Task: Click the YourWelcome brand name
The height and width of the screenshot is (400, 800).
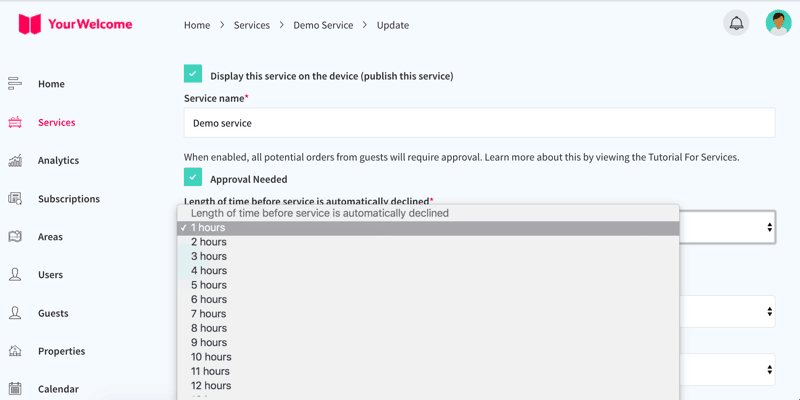Action: pos(90,24)
